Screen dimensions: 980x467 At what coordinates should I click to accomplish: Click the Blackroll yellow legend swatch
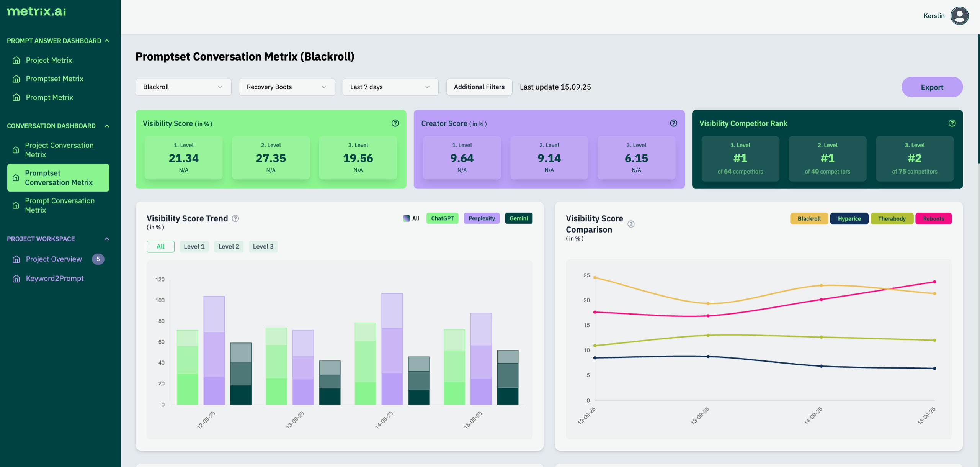tap(809, 219)
